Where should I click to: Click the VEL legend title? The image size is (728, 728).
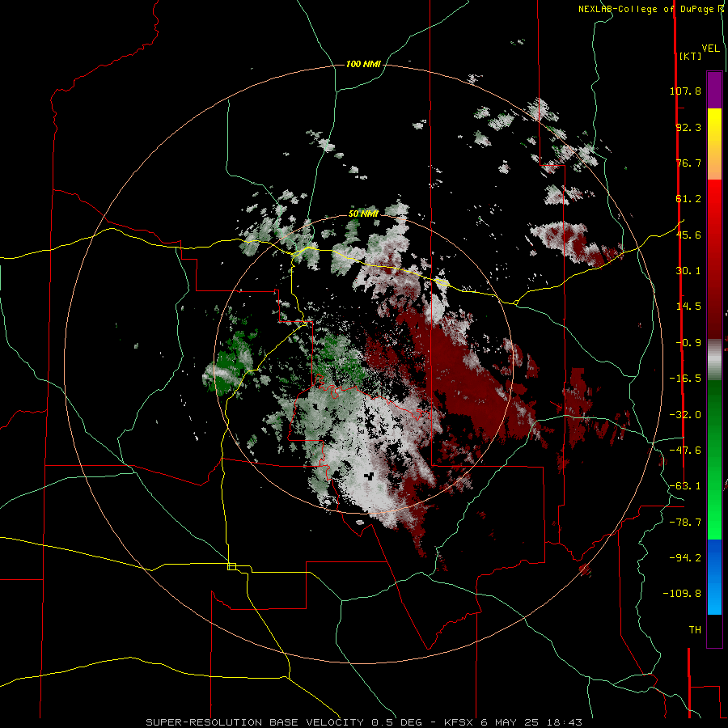[x=710, y=49]
